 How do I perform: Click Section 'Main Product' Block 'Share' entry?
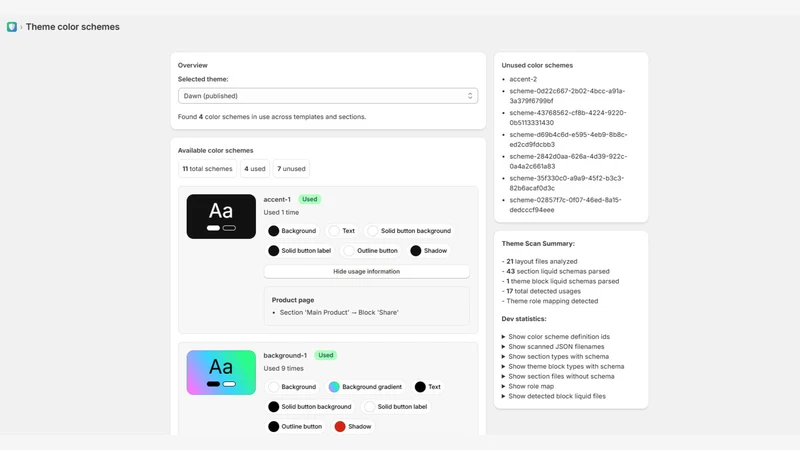click(339, 312)
